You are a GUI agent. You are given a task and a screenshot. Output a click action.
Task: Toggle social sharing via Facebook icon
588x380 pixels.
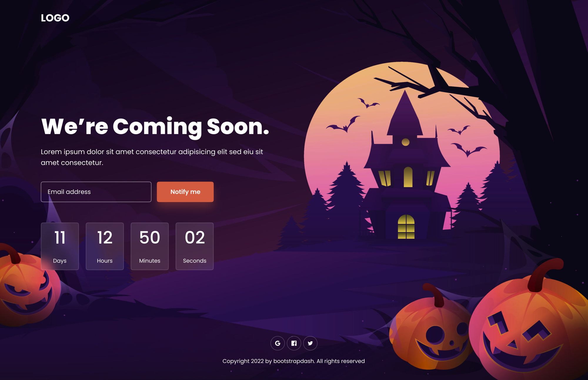pos(294,343)
